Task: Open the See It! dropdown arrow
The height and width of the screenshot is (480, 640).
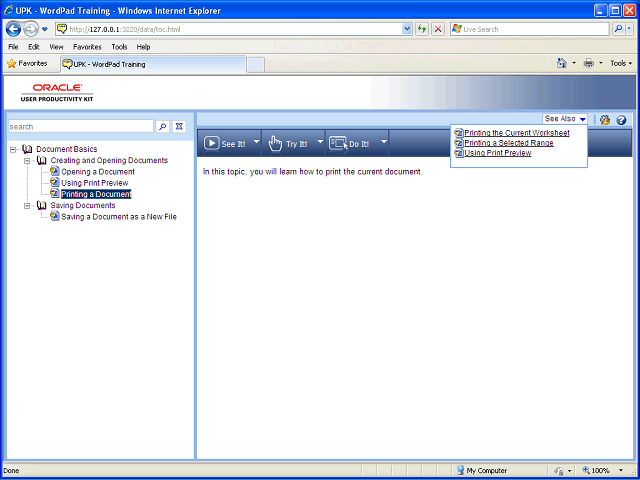Action: [x=256, y=142]
